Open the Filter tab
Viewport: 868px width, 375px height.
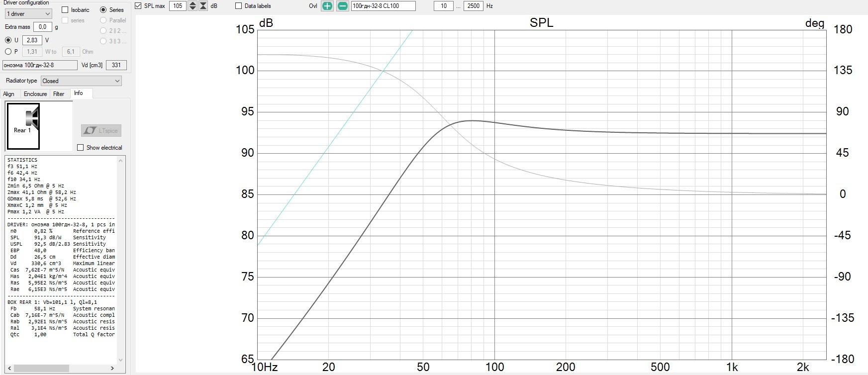point(59,94)
